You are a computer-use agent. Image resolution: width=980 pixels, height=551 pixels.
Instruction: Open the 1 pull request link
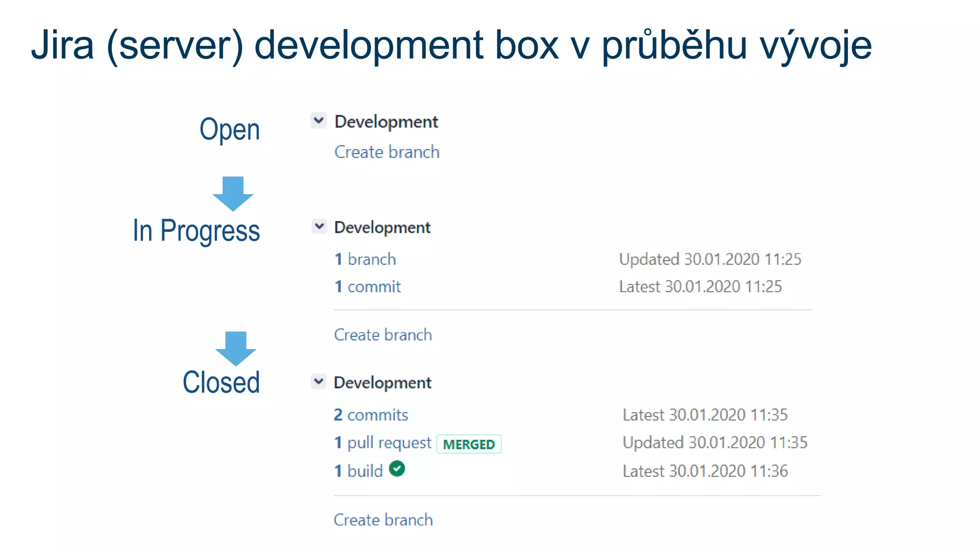click(x=382, y=443)
